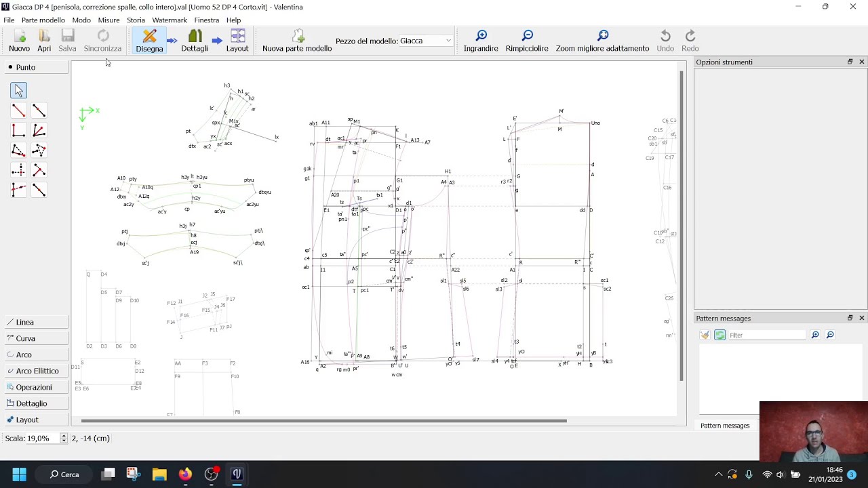Click the Scala percentage field
This screenshot has height=488, width=868.
tap(43, 439)
